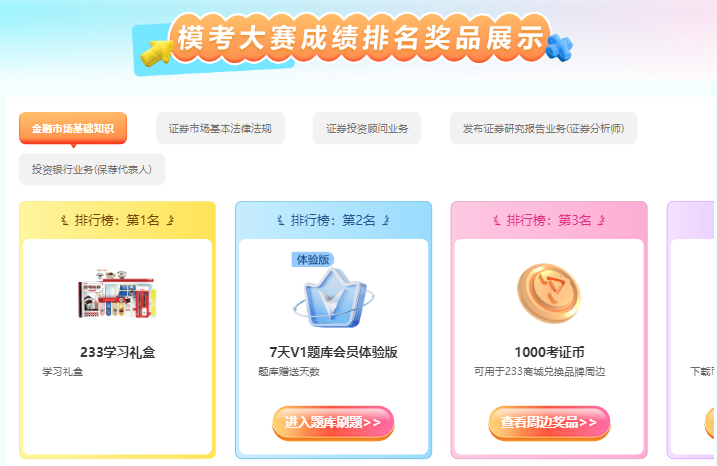Click the gold 考证币 coin icon
This screenshot has height=466, width=717.
click(x=549, y=293)
